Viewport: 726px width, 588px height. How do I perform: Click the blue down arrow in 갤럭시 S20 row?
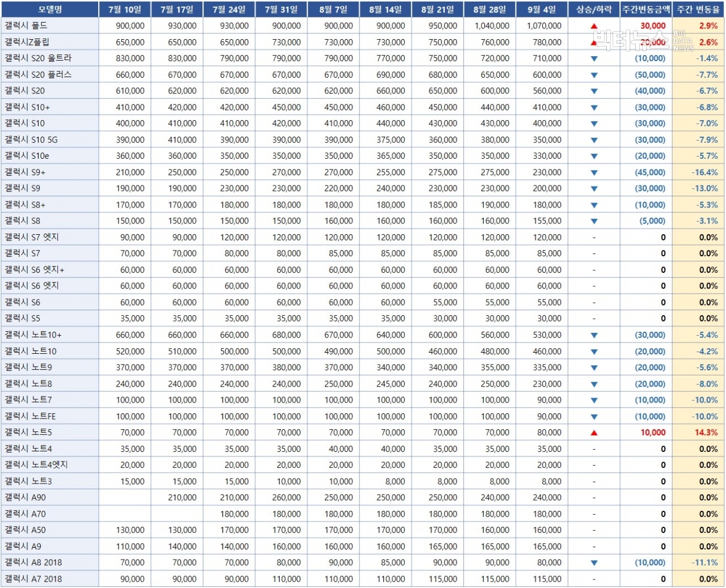point(594,91)
